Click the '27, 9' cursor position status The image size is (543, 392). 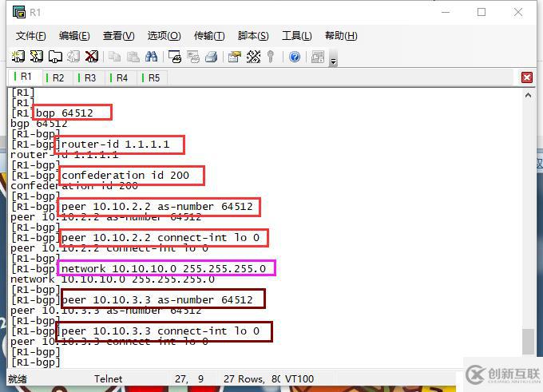pyautogui.click(x=189, y=379)
